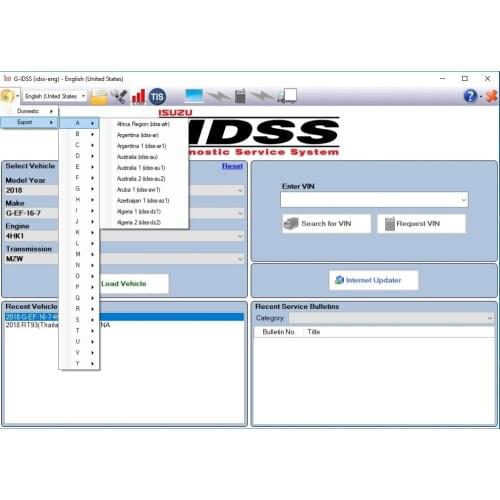Open the TIS round blue icon
Viewport: 500px width, 500px height.
157,97
